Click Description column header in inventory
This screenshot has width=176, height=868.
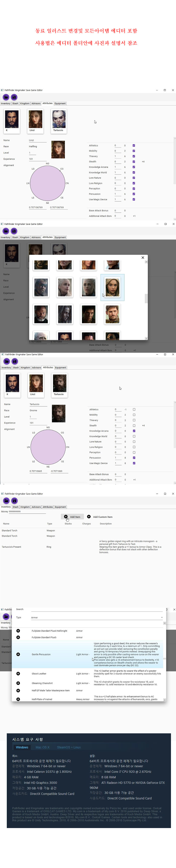106,524
